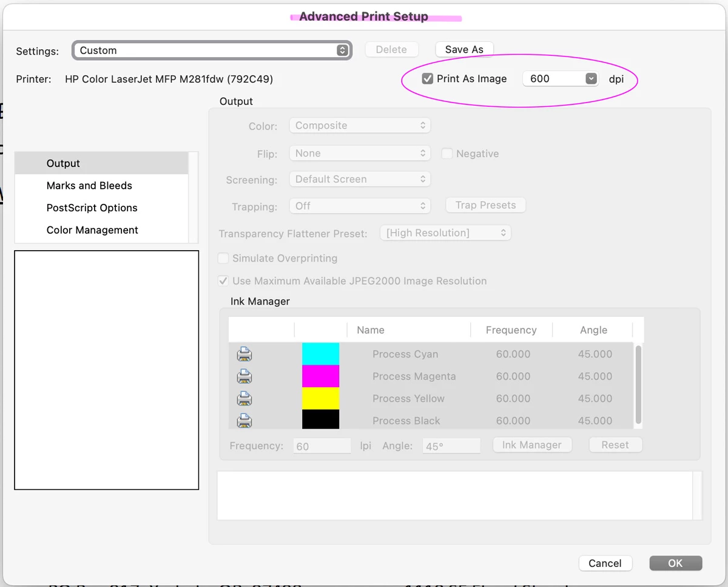Enable Simulate Overprinting checkbox
The image size is (728, 587).
click(223, 258)
